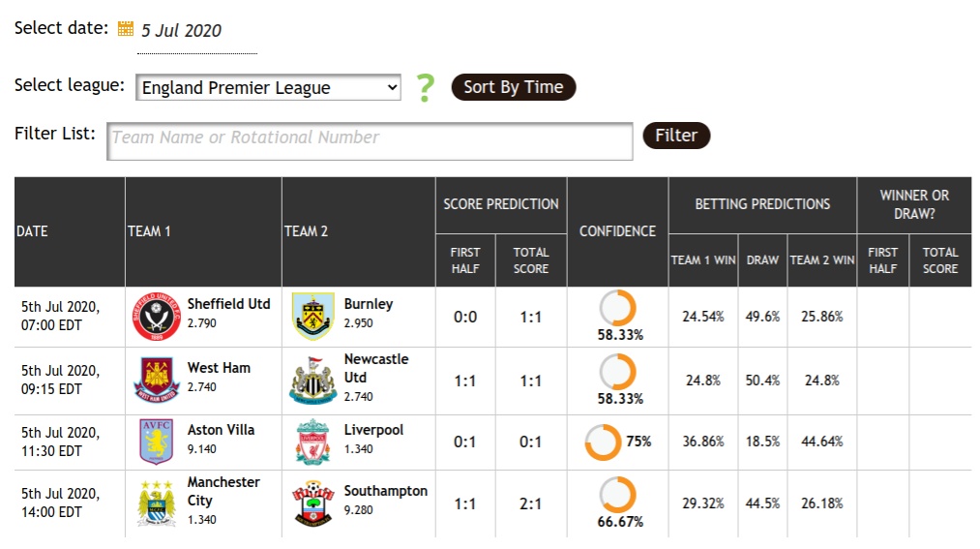Focus the Team Name or Rotational Number field
The image size is (980, 549).
tap(370, 141)
